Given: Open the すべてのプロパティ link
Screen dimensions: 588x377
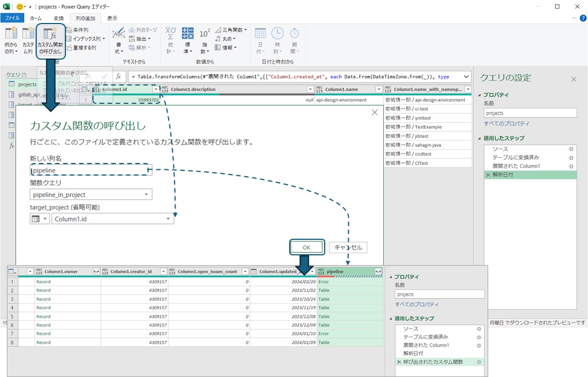Looking at the screenshot, I should tap(506, 124).
